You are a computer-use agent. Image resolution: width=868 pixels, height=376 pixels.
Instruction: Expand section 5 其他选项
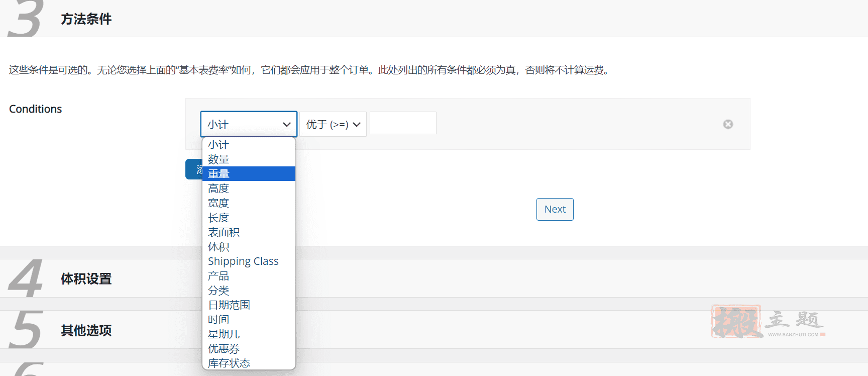tap(434, 330)
